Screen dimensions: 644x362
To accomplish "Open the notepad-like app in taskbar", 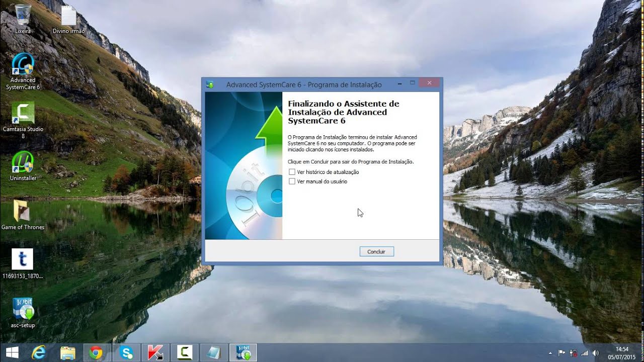I will point(213,352).
